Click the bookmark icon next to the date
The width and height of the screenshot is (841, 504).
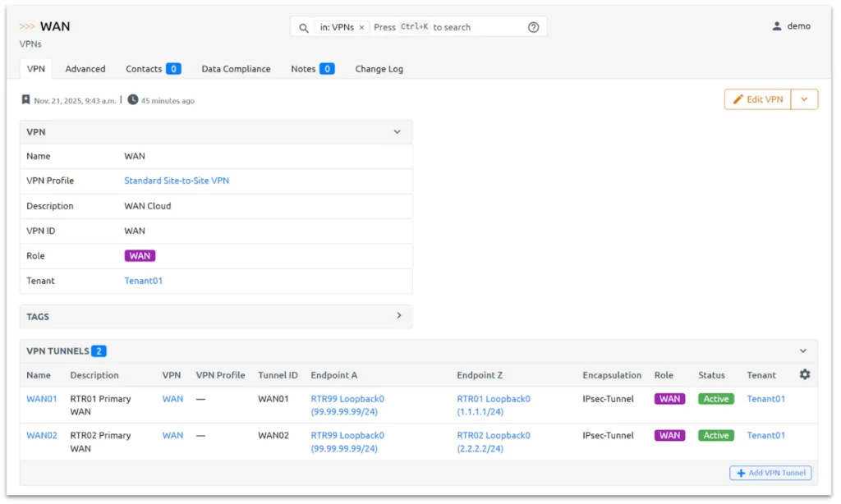[x=25, y=100]
